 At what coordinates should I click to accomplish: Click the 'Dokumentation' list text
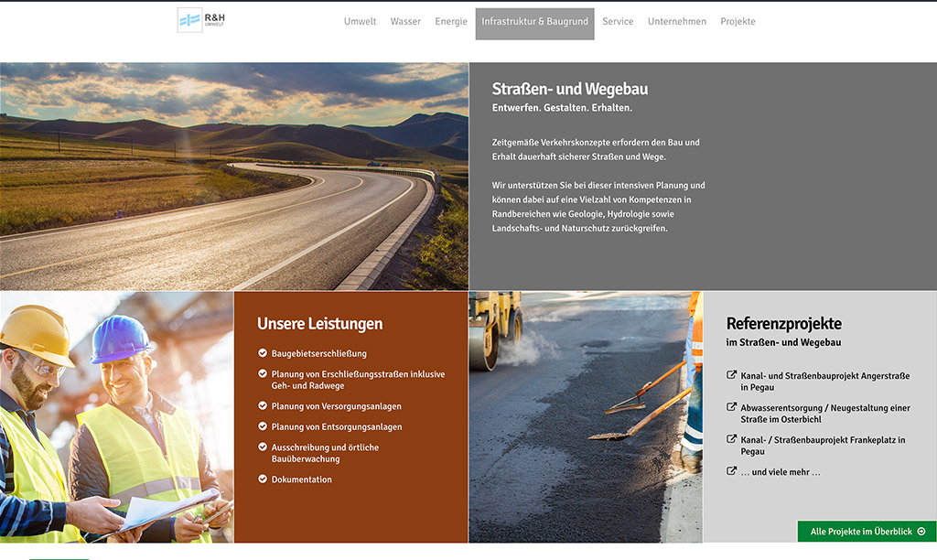tap(302, 479)
